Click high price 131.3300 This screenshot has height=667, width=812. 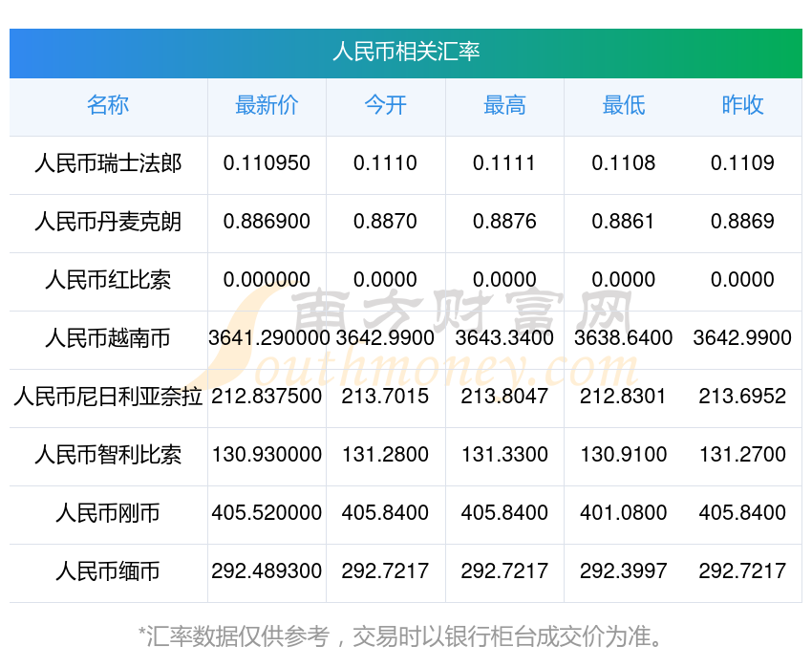(504, 455)
